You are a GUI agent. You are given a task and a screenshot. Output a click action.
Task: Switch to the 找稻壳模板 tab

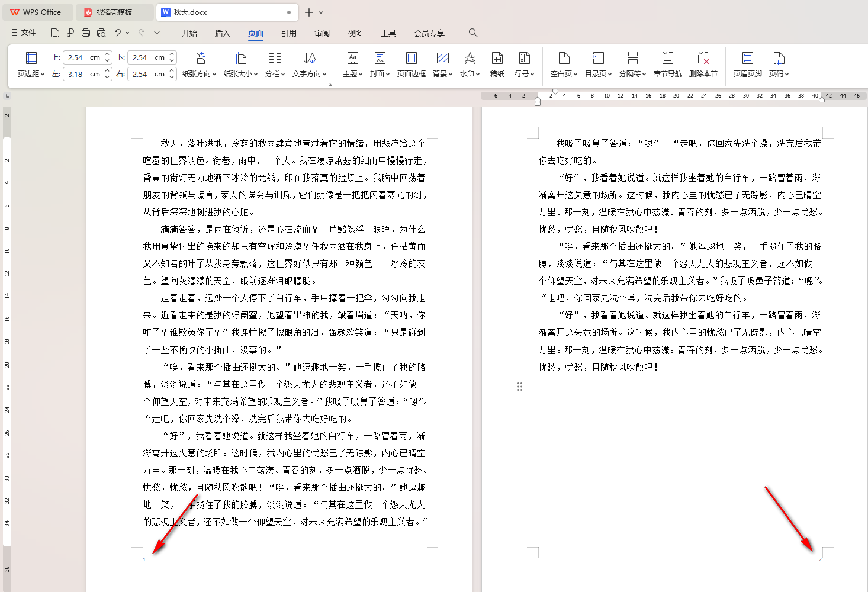115,12
